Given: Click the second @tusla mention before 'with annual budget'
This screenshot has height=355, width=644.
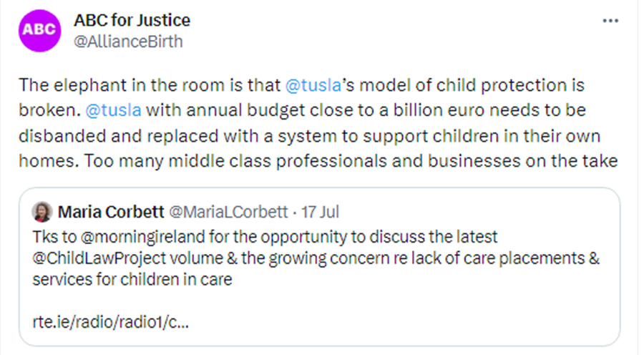Looking at the screenshot, I should (113, 110).
